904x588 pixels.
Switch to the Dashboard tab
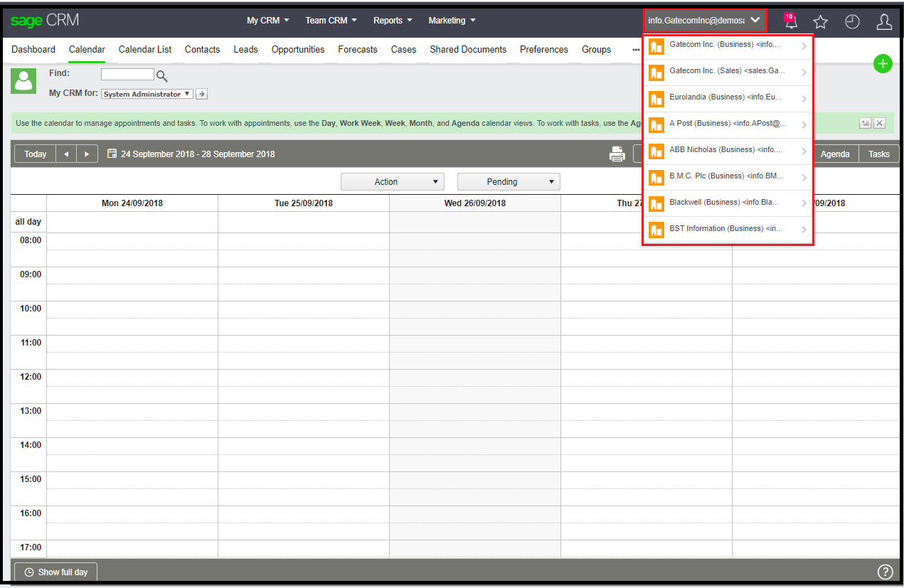coord(33,50)
